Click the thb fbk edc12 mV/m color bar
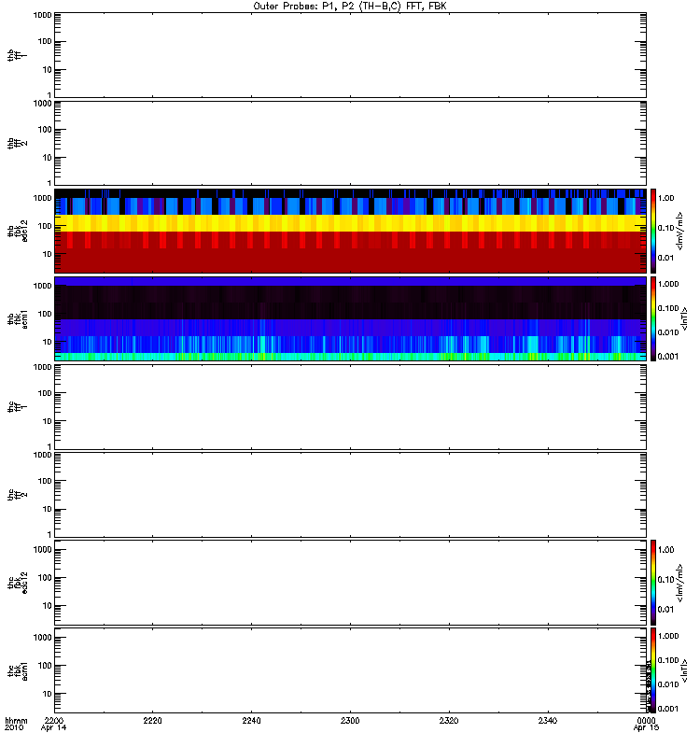 point(653,231)
